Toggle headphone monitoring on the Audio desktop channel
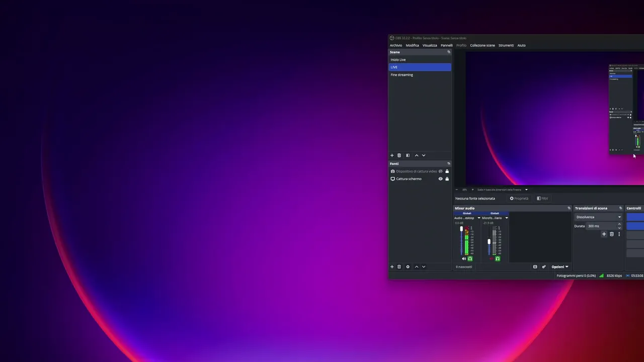 (x=470, y=259)
